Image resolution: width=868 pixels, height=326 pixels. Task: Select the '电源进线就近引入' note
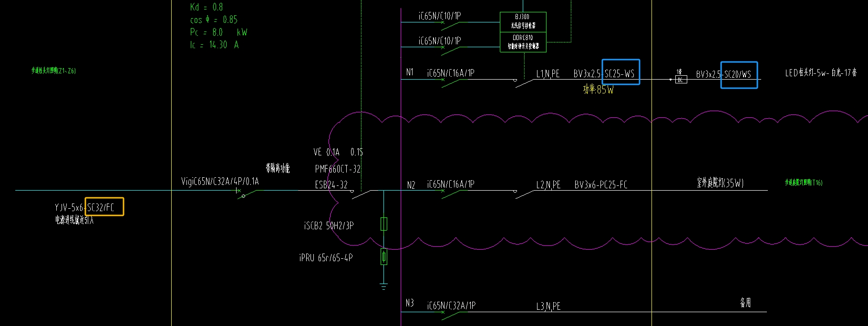pyautogui.click(x=74, y=220)
